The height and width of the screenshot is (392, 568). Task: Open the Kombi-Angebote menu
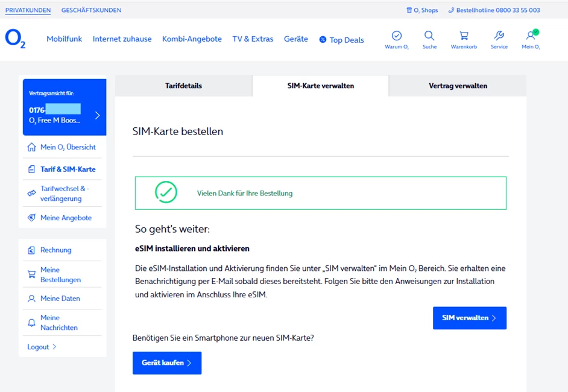192,39
